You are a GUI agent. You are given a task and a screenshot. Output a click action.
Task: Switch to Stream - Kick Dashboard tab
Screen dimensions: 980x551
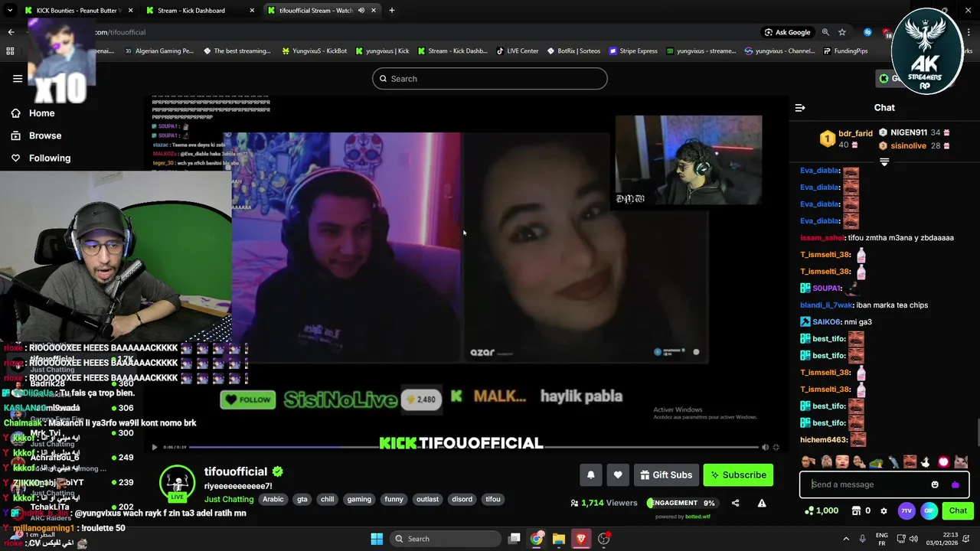pyautogui.click(x=199, y=11)
